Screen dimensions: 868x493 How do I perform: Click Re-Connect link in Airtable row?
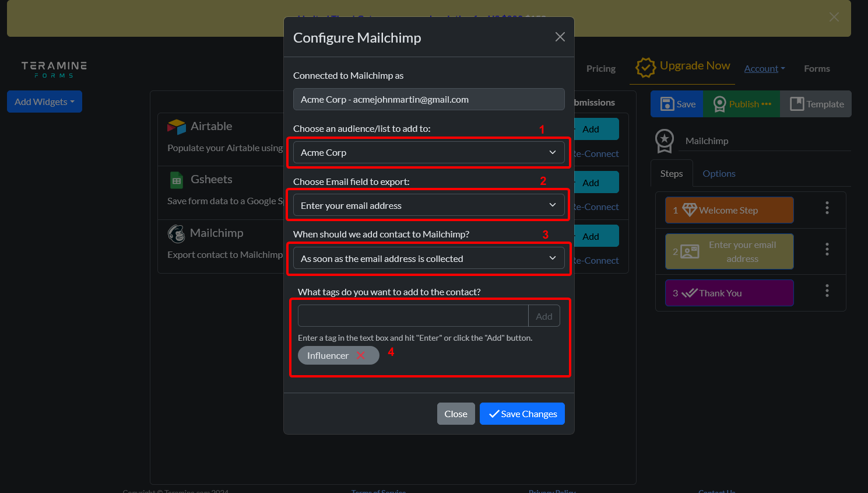pos(597,154)
